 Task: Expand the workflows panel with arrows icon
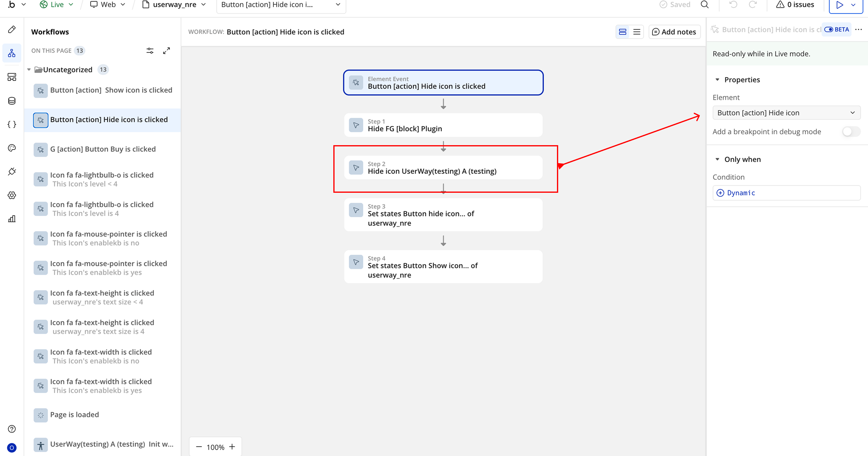tap(166, 51)
